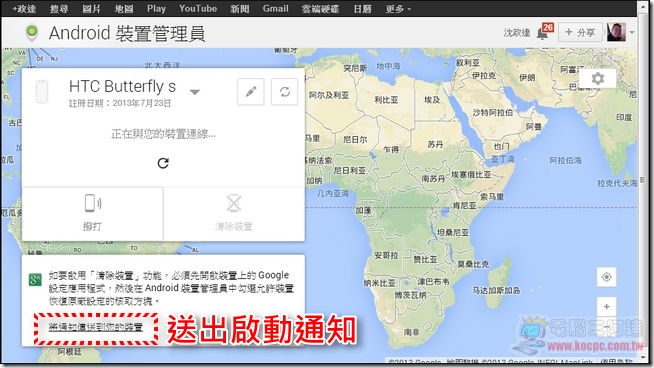The height and width of the screenshot is (368, 654).
Task: Click the 乍得 label on the map
Action: (391, 149)
